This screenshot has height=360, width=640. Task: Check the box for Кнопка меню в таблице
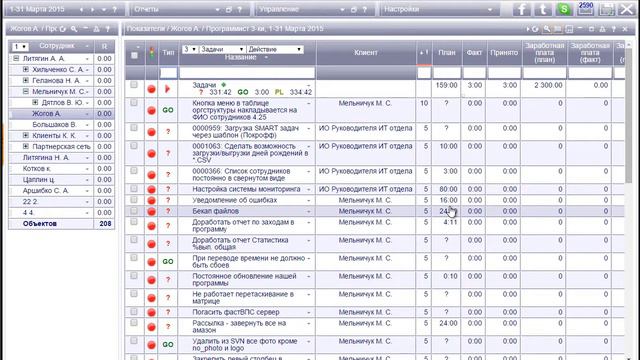[x=134, y=103]
